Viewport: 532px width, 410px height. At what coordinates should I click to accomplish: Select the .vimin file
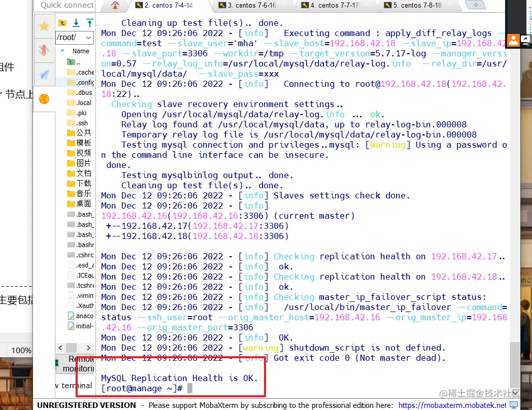(x=81, y=296)
